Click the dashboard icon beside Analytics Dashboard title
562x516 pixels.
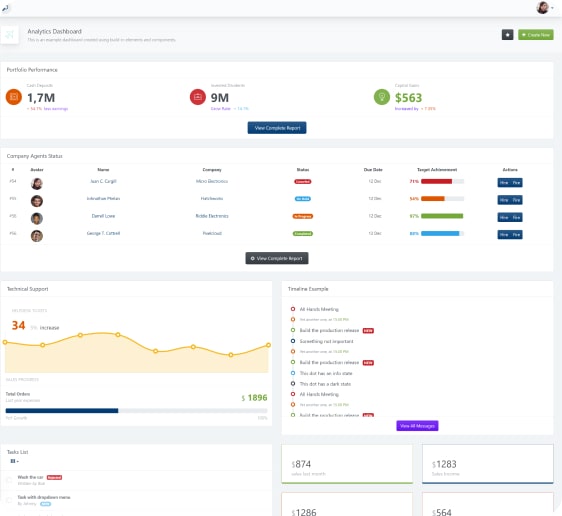pyautogui.click(x=10, y=35)
